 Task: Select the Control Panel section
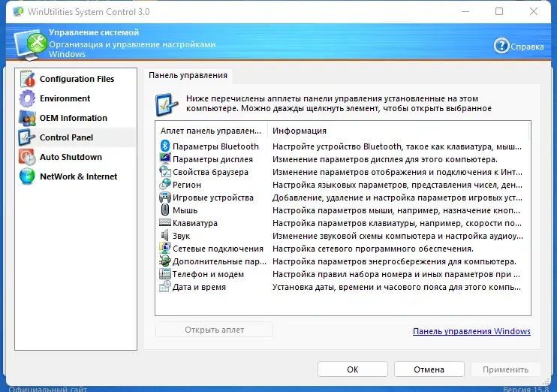[x=76, y=137]
